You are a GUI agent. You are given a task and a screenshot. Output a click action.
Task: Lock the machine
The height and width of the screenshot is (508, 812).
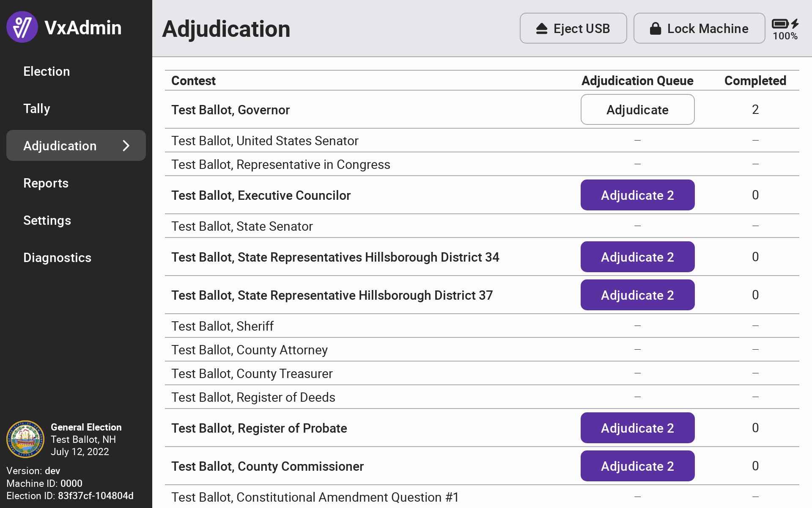pos(699,28)
